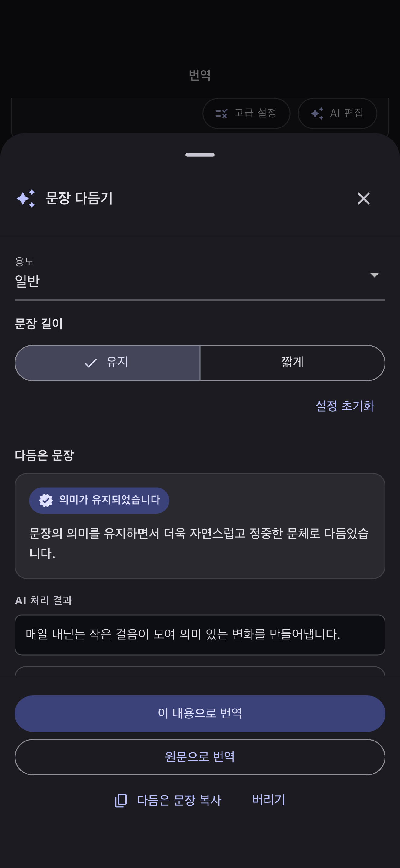The height and width of the screenshot is (868, 400).
Task: Click the AI 처리 결과 text box
Action: (x=200, y=634)
